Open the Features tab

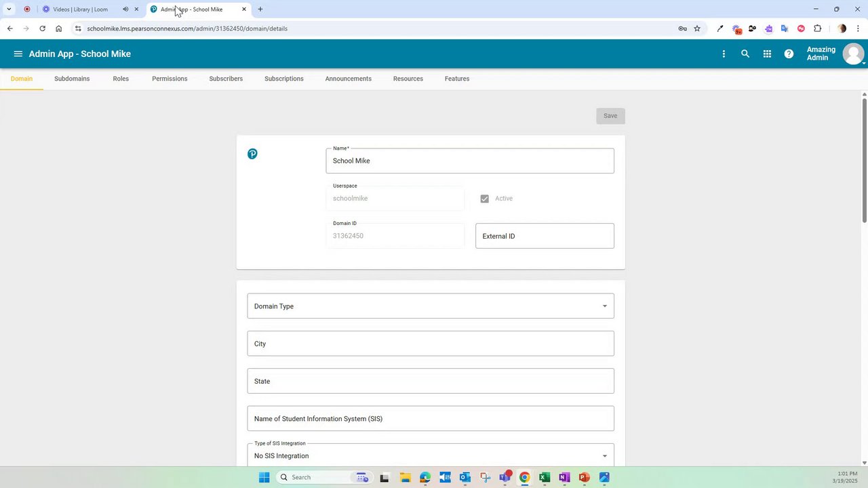click(x=457, y=79)
